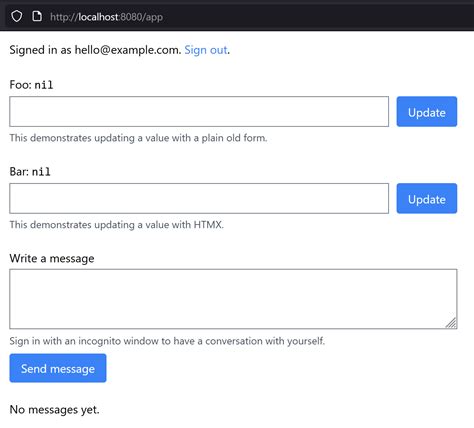This screenshot has width=474, height=428.
Task: Click the 'Foo: nil' label
Action: (31, 85)
